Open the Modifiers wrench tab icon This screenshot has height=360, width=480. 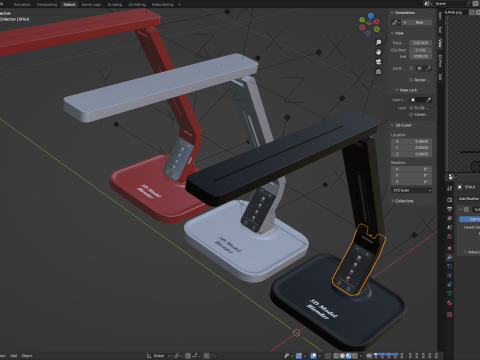tap(449, 257)
